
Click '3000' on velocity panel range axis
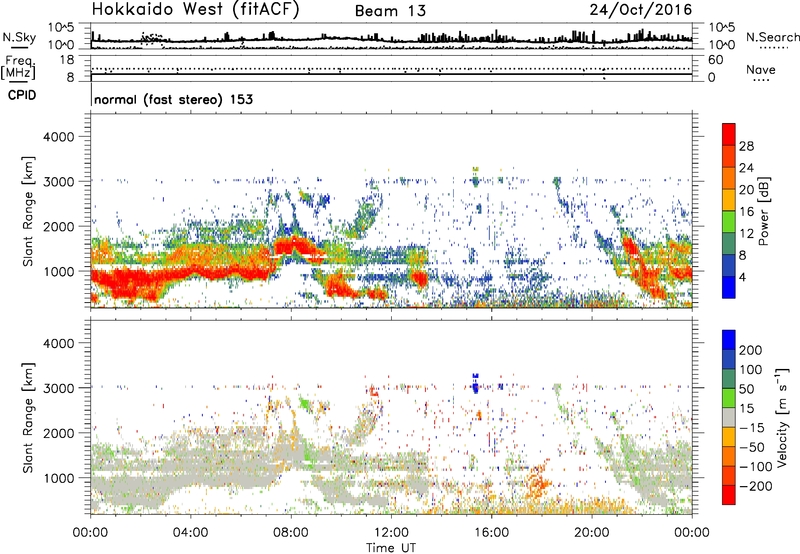tap(58, 388)
